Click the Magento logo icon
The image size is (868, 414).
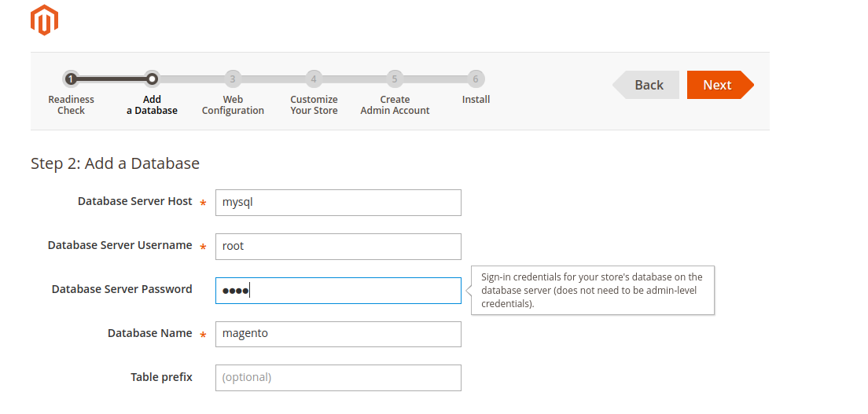coord(44,20)
